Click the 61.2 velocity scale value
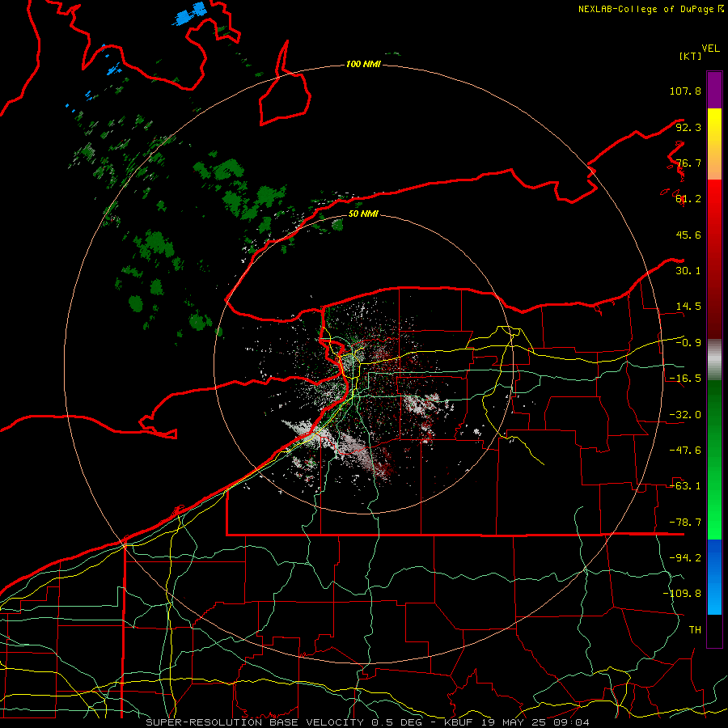The image size is (728, 728). click(688, 199)
